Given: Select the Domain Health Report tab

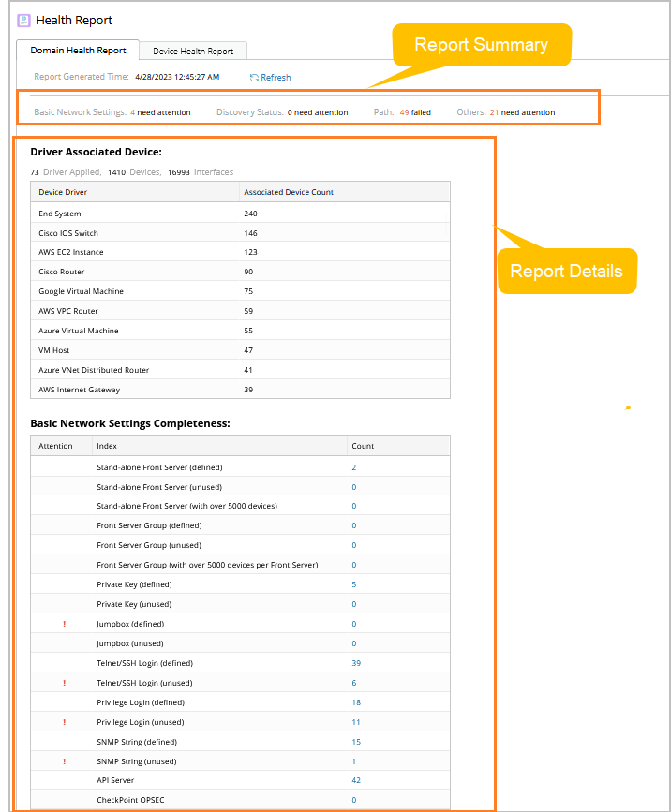Looking at the screenshot, I should pyautogui.click(x=79, y=51).
